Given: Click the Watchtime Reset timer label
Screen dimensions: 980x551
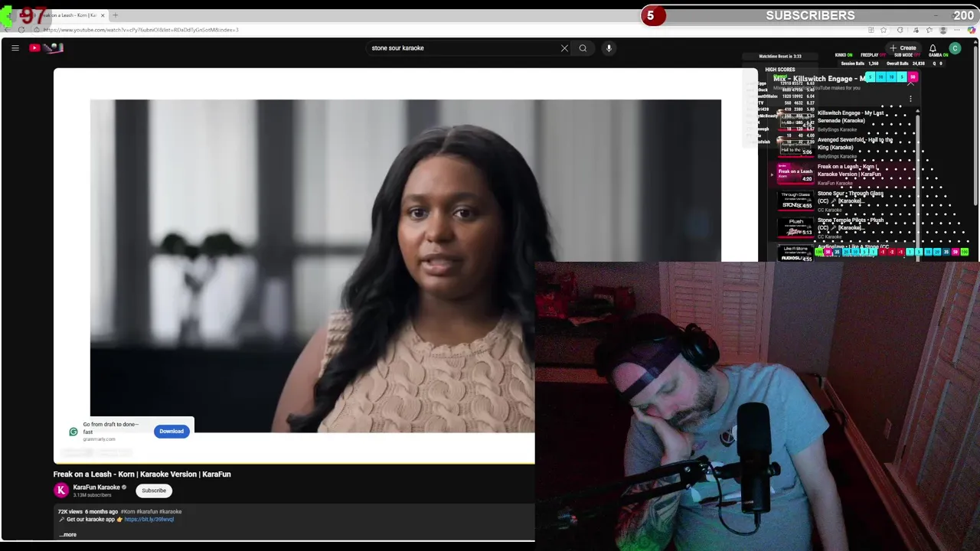Looking at the screenshot, I should [780, 56].
